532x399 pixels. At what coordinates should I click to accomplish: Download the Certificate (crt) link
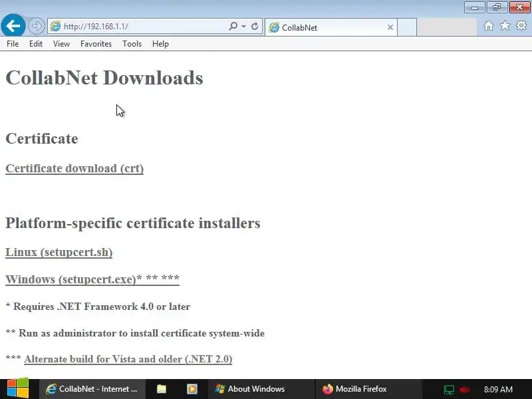(74, 169)
